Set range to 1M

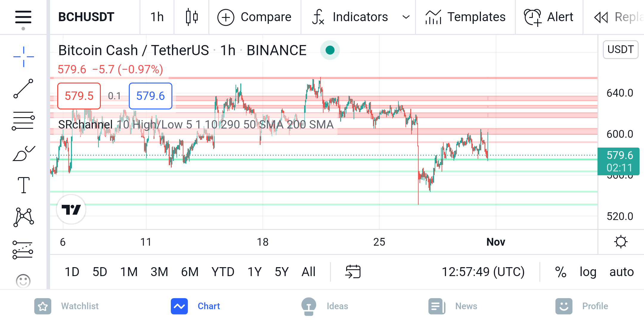click(129, 272)
